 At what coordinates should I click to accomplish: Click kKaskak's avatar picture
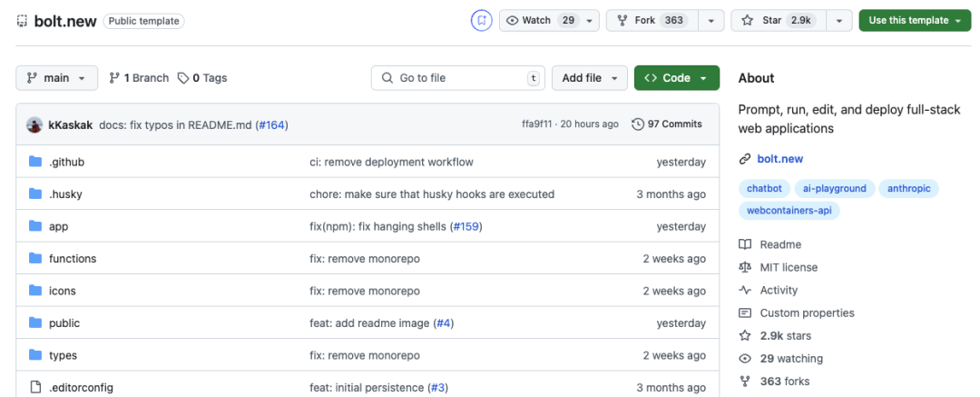(34, 124)
